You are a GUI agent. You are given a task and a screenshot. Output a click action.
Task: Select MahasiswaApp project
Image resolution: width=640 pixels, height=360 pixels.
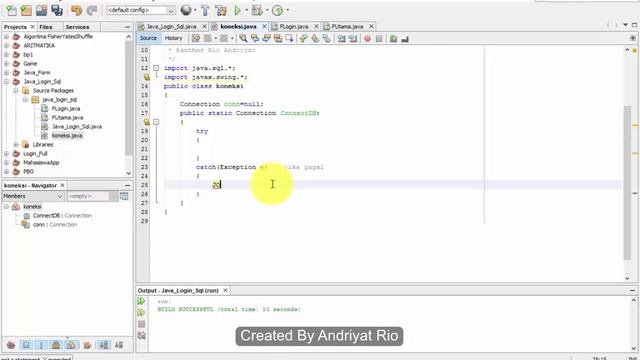point(41,162)
